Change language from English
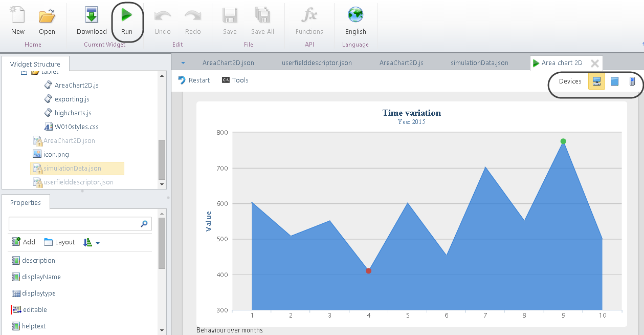This screenshot has width=644, height=335. tap(356, 21)
